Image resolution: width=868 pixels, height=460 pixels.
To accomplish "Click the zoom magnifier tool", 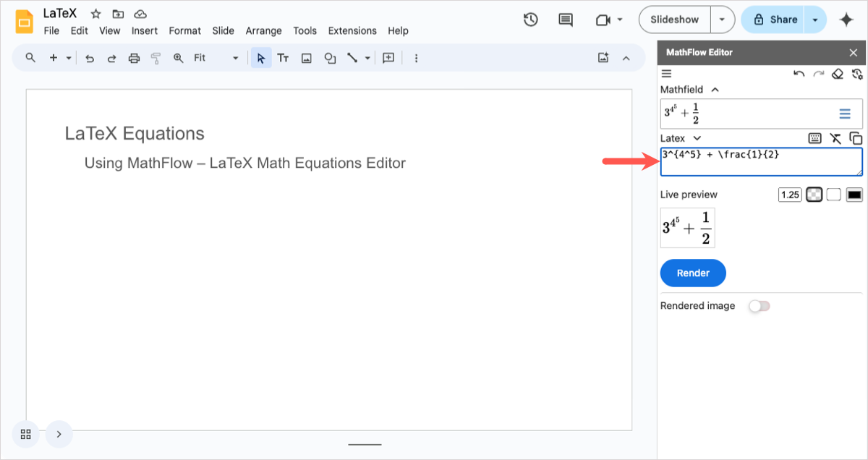I will tap(178, 59).
